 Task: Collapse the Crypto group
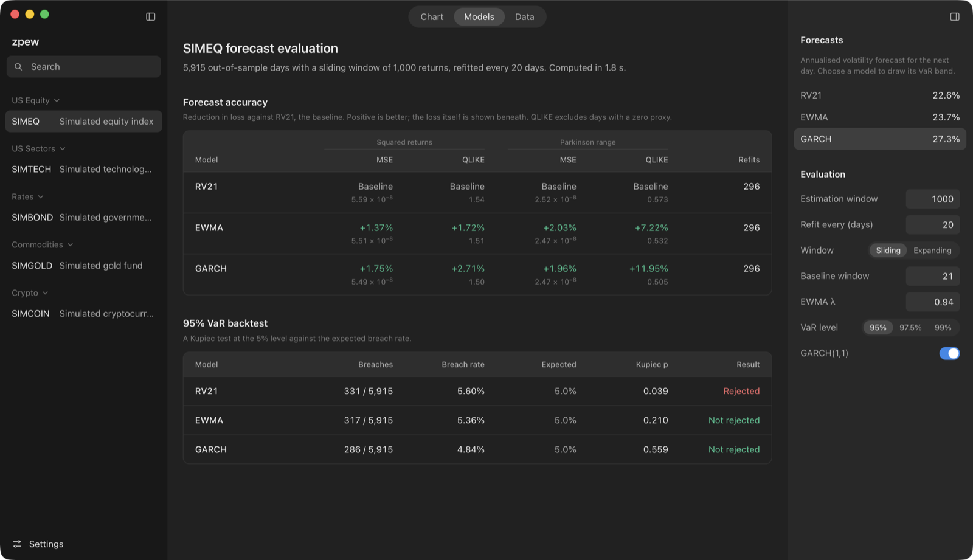pos(30,292)
